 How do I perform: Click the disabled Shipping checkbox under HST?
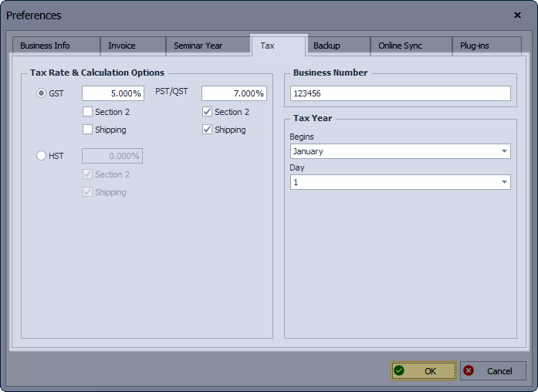87,191
